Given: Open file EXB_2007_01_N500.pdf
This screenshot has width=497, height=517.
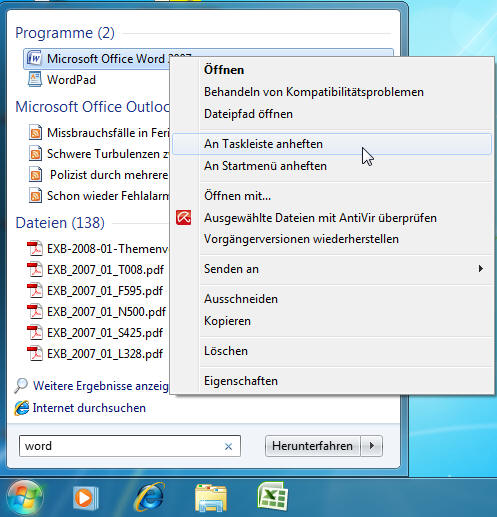Looking at the screenshot, I should coord(106,312).
